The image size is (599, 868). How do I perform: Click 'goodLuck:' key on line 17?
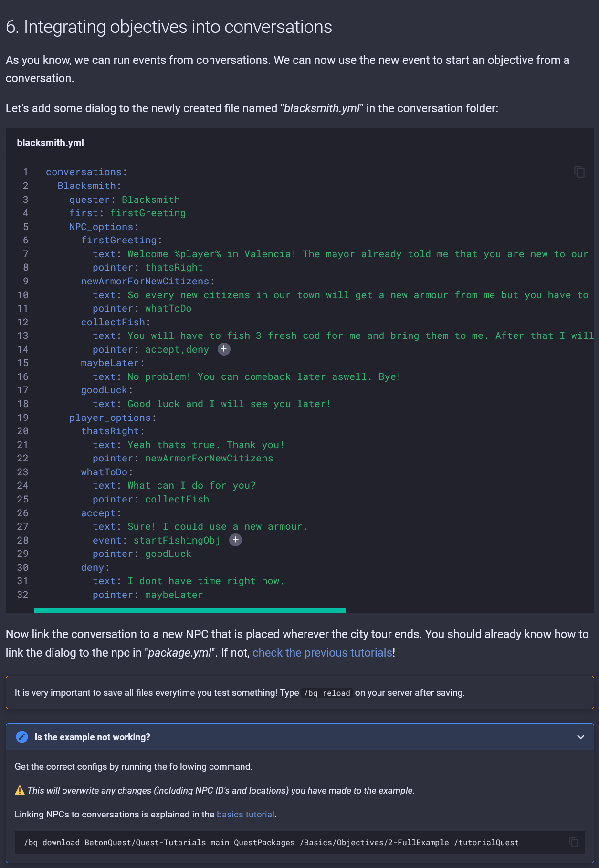[x=107, y=390]
